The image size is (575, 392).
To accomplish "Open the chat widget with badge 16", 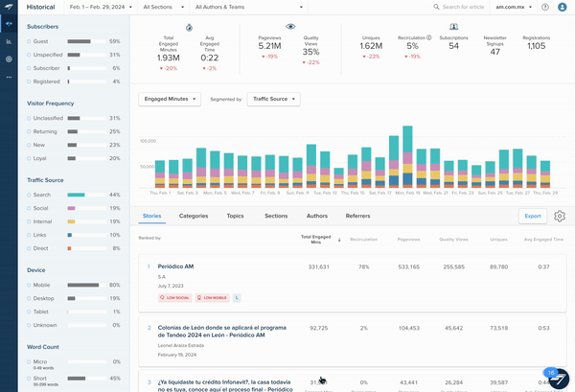I will pos(559,379).
